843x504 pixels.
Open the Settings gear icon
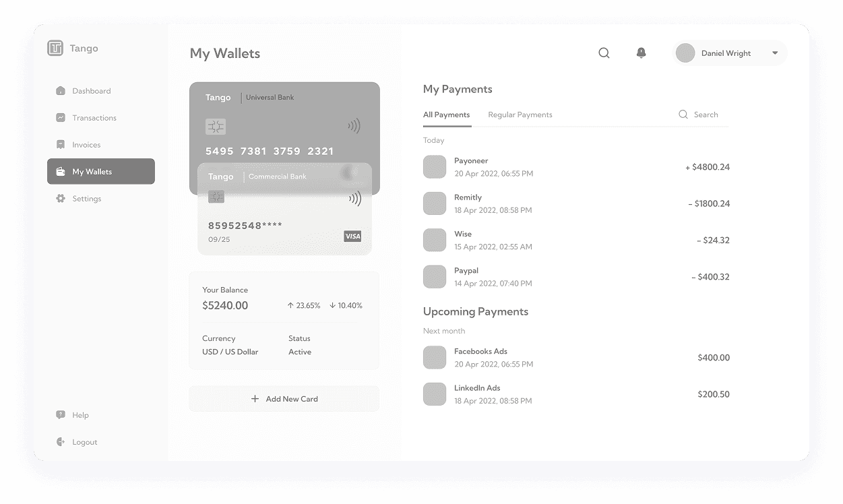tap(61, 198)
